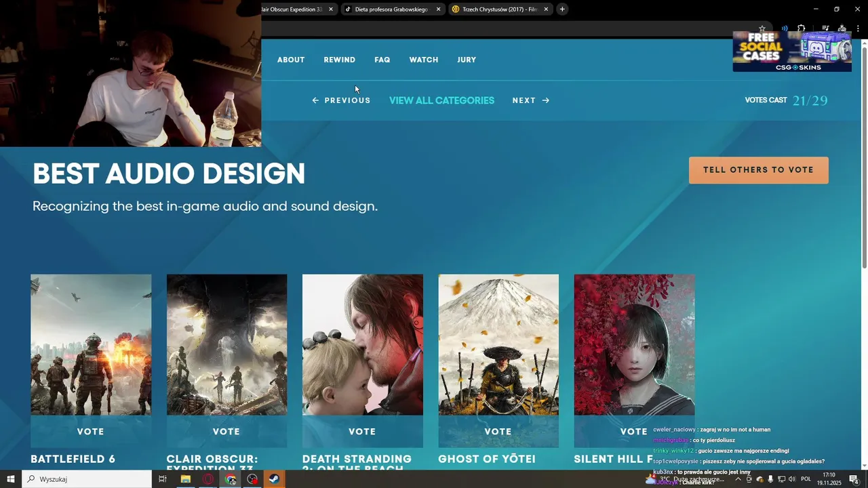Click the Clair Obscur cover art
868x488 pixels.
[226, 344]
